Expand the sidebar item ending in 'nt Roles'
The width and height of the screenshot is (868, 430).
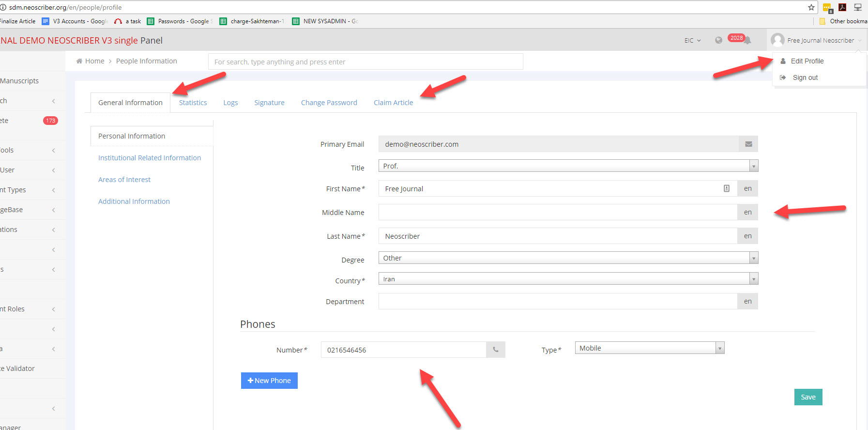[54, 309]
